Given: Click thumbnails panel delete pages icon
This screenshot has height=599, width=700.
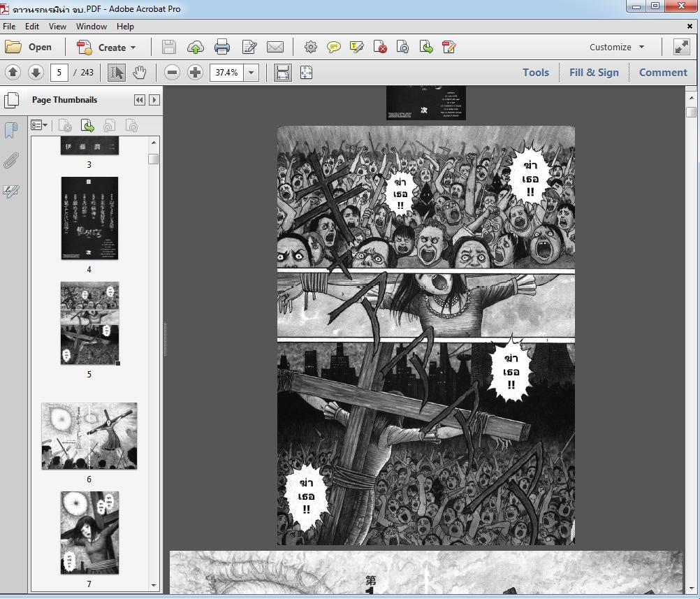Looking at the screenshot, I should tap(65, 126).
